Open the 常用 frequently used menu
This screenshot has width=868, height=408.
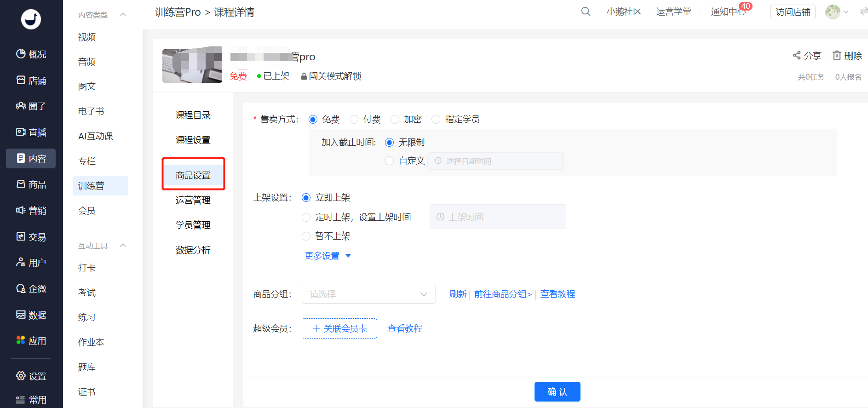pos(31,400)
